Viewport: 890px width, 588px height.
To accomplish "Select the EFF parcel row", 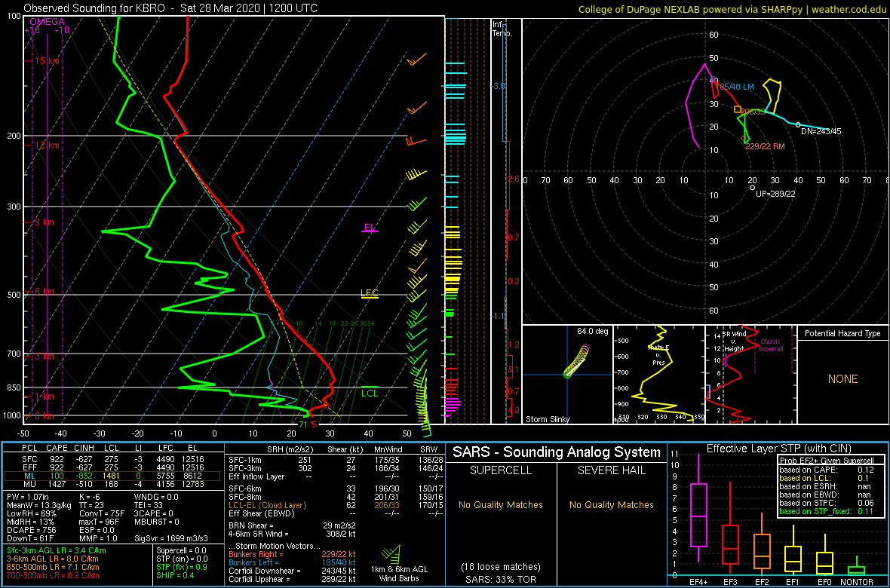I will click(x=112, y=467).
